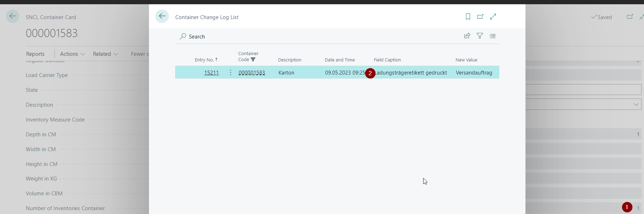Open Change Log List in new window
Image resolution: width=644 pixels, height=214 pixels.
480,17
